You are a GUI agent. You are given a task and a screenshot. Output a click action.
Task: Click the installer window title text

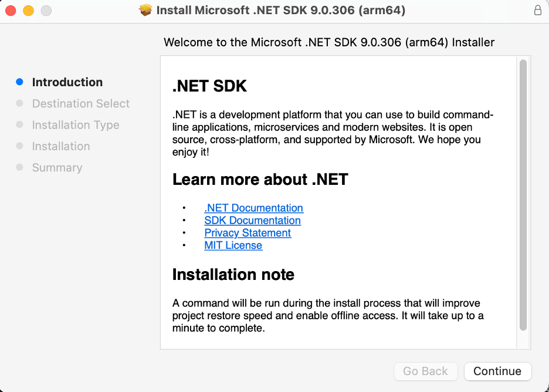tap(280, 10)
